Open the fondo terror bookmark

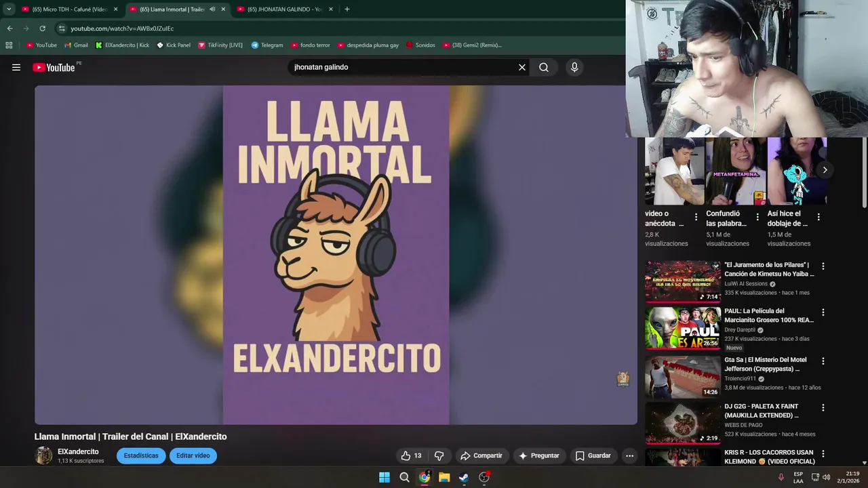tap(311, 45)
